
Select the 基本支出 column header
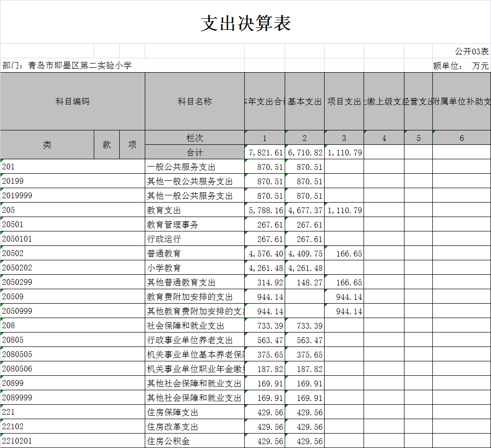(x=304, y=102)
